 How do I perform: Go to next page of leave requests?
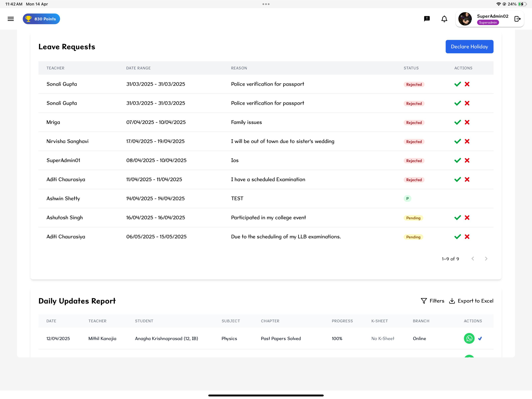click(x=486, y=258)
